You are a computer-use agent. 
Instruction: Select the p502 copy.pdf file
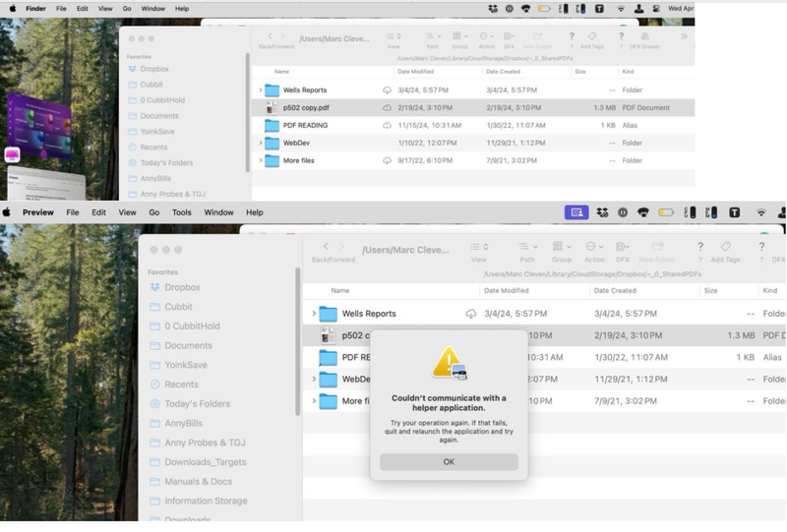tap(305, 107)
